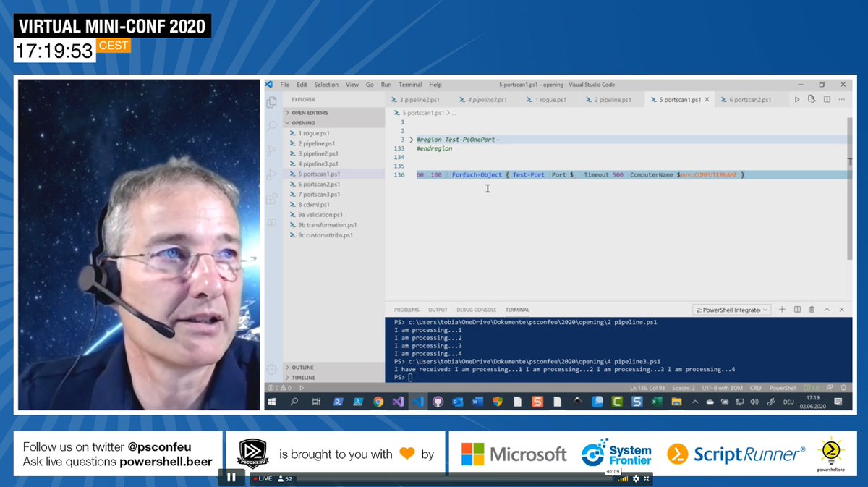Open Run and Debug view in activity bar
Screen dimensions: 868x487
pos(272,174)
